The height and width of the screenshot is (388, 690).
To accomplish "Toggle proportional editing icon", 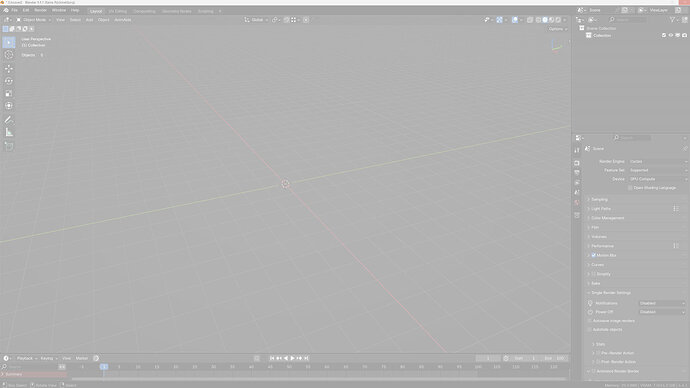I will (306, 20).
